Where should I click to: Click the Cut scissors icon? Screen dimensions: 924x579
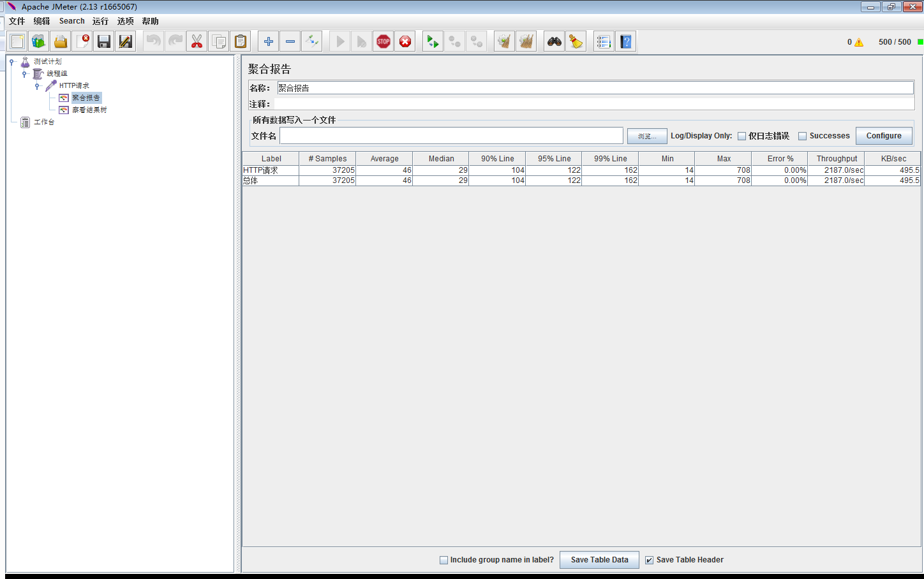[x=197, y=41]
